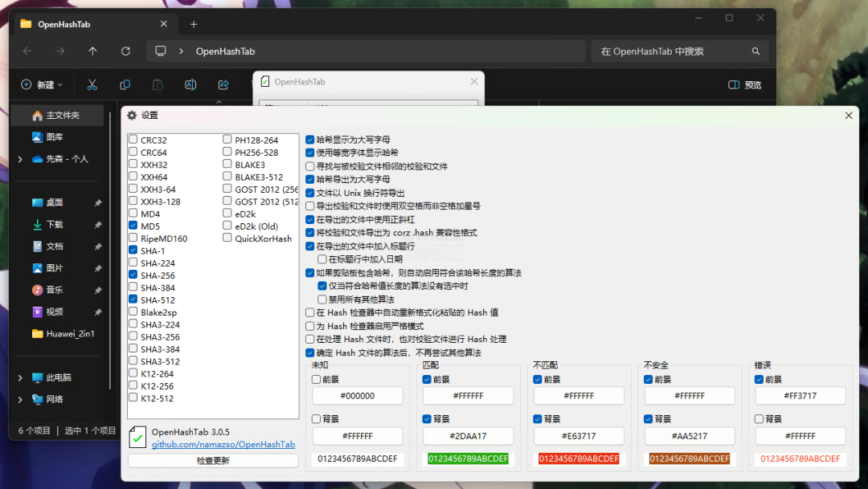Toggle 文件以 Unix 换行符导出 checkbox

[x=310, y=193]
